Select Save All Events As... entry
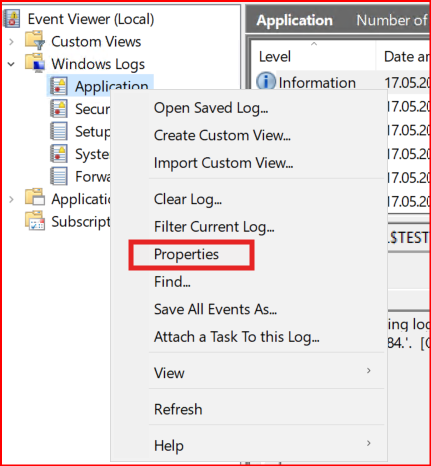431x466 pixels. point(215,309)
